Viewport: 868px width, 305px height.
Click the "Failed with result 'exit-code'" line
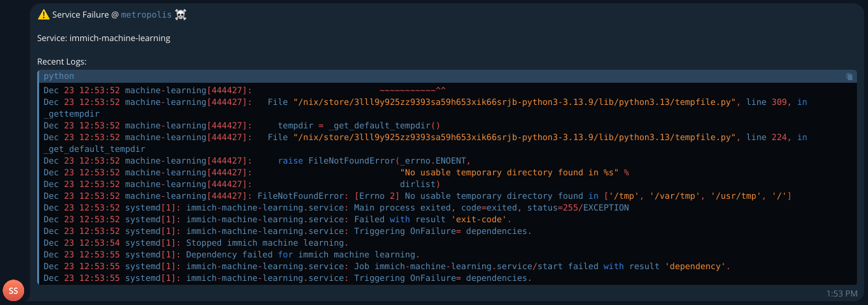278,220
